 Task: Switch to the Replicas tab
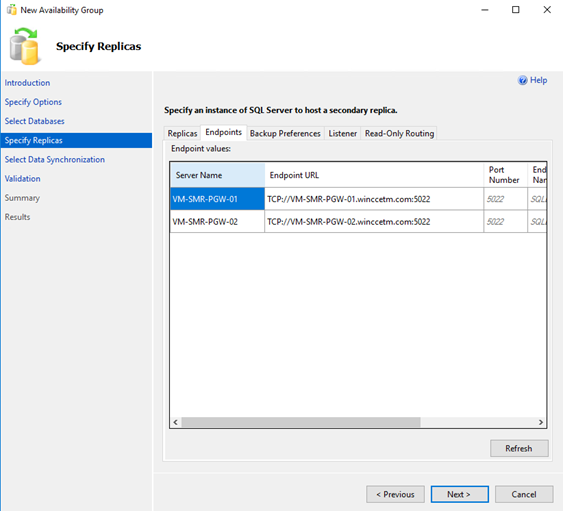coord(182,133)
